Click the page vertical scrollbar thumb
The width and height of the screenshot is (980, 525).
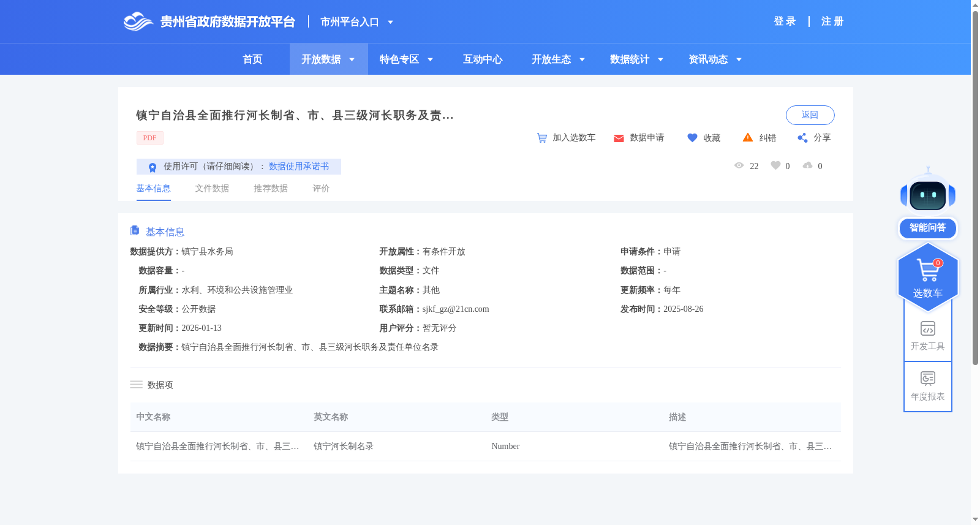coord(975,187)
